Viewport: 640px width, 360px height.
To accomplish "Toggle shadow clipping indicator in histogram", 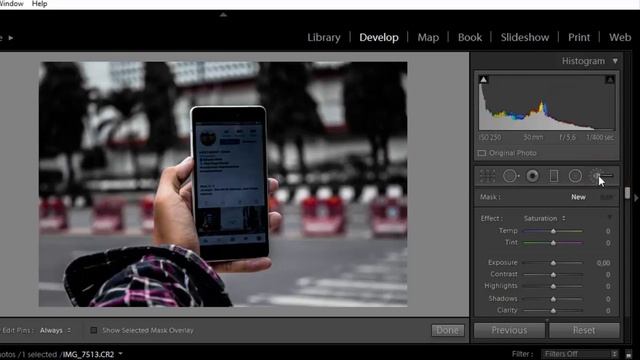I will (483, 80).
